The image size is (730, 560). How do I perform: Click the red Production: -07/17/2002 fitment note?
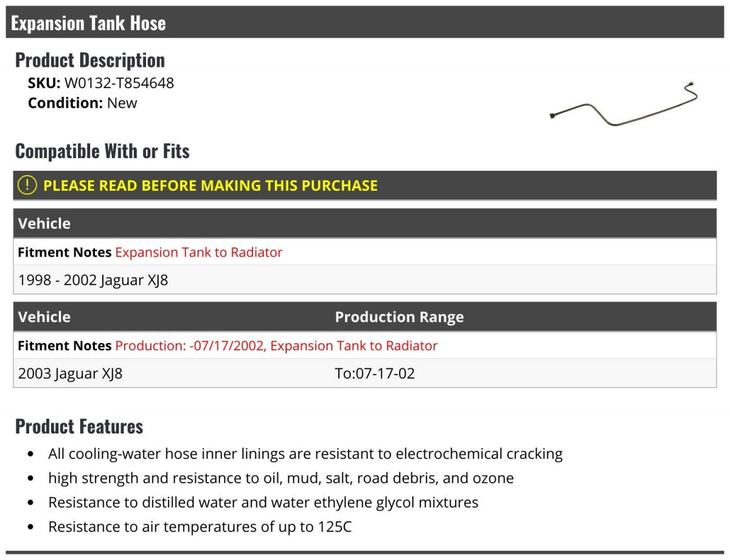[276, 346]
